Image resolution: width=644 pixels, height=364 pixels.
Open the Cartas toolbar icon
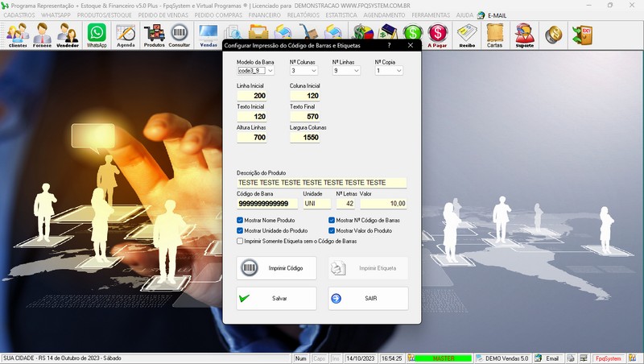(x=495, y=35)
